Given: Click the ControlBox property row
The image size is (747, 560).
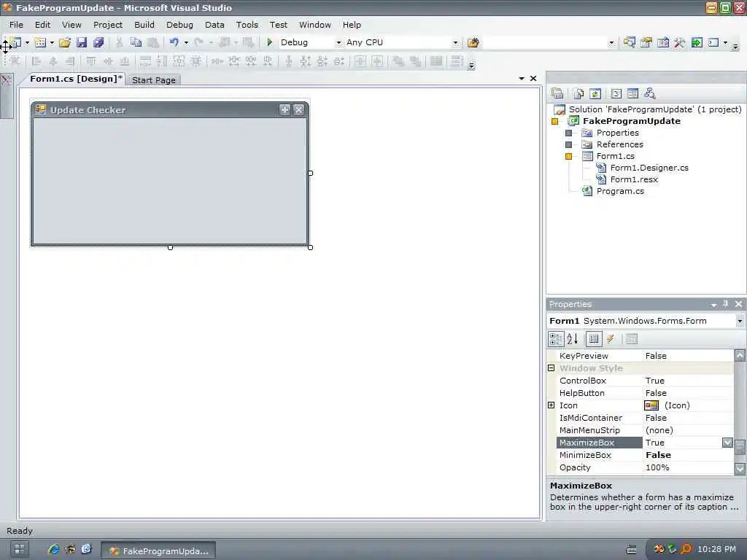Looking at the screenshot, I should pyautogui.click(x=645, y=381).
